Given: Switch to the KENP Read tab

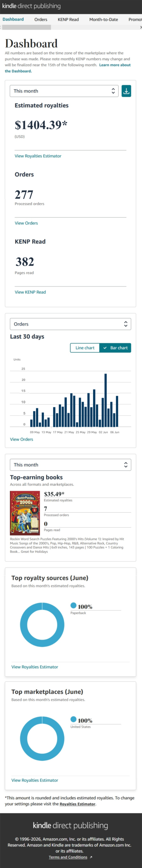Looking at the screenshot, I should 68,19.
